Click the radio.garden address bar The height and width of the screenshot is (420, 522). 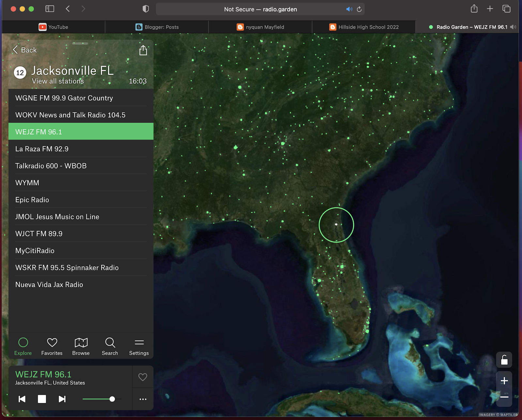260,9
